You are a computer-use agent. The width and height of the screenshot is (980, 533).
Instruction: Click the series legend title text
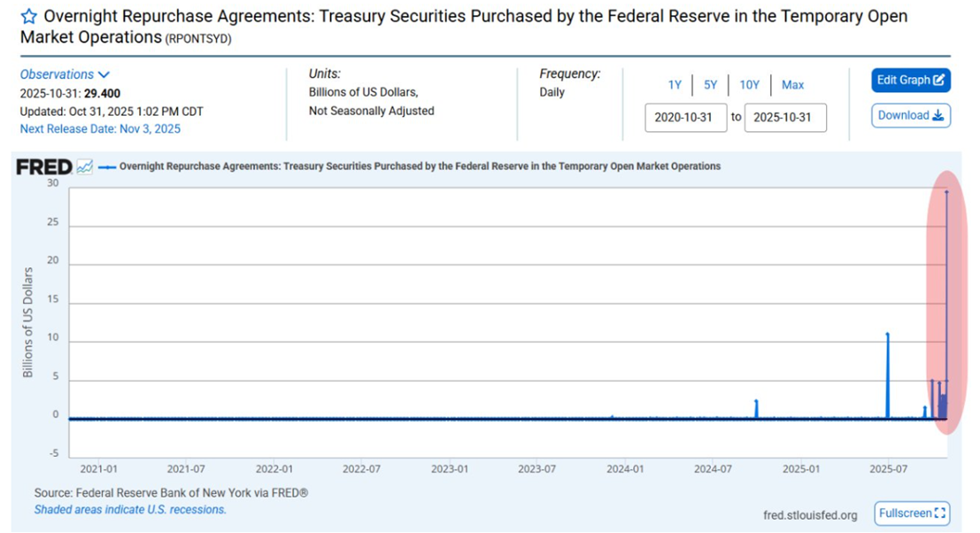[420, 166]
